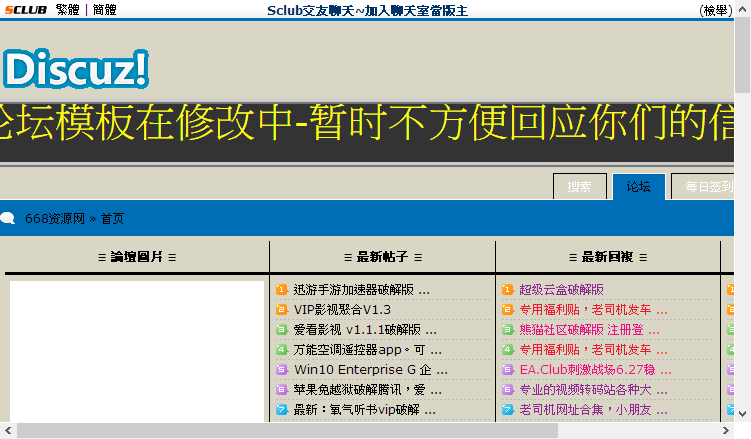Viewport: 751px width, 439px height.
Task: Click rank 1 icon beside 迅游手游加速器
Action: [282, 290]
